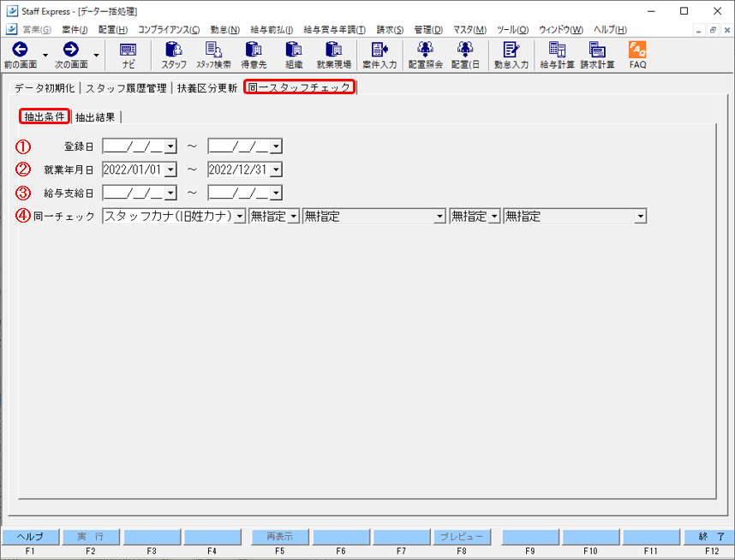Select the 抽出条件 sub-tab

45,116
